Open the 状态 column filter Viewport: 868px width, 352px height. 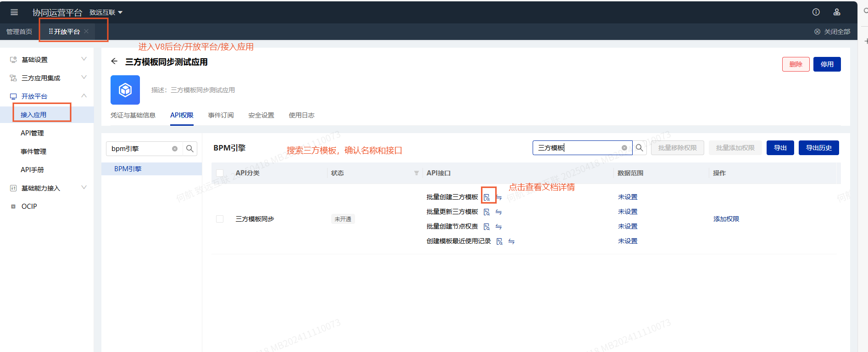(x=416, y=173)
